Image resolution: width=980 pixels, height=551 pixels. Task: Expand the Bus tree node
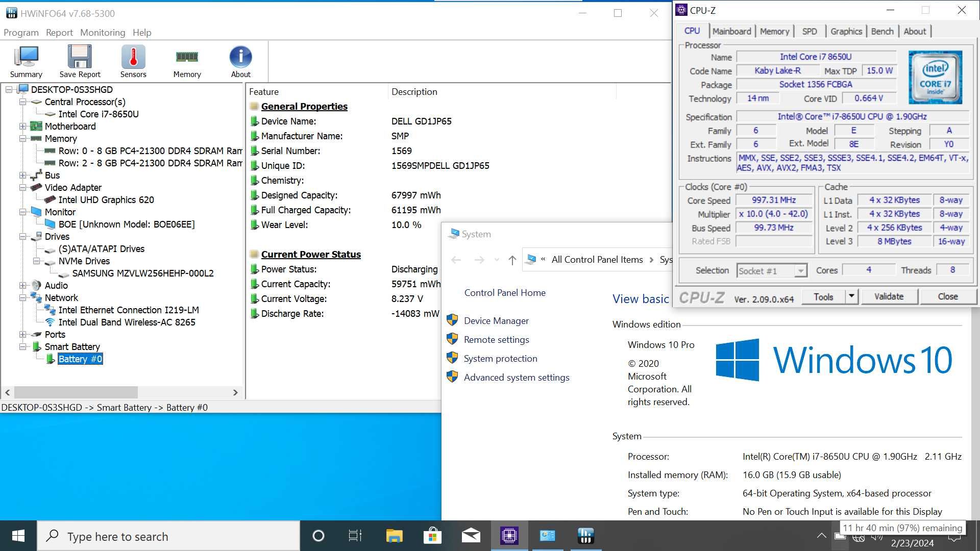(22, 176)
